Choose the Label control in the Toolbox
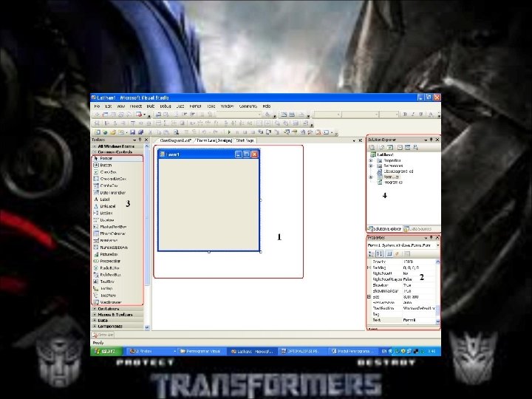The image size is (532, 399). pyautogui.click(x=117, y=199)
